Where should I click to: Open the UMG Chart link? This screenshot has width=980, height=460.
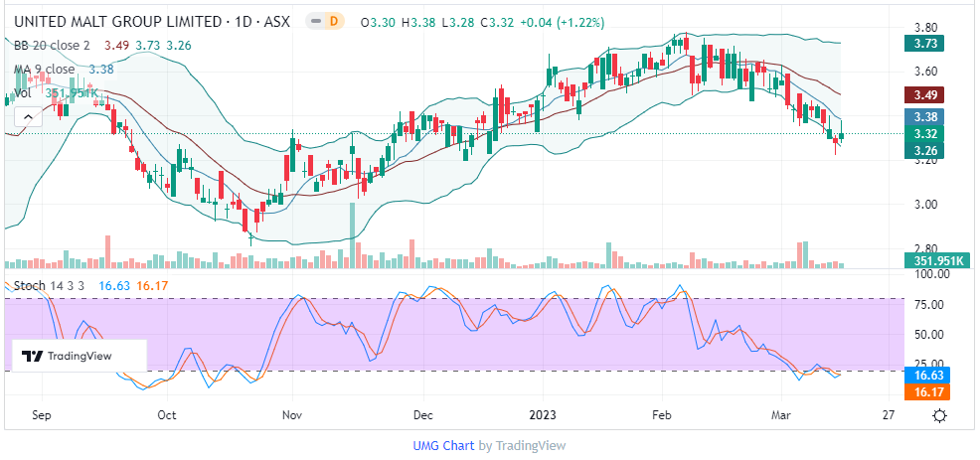pos(443,446)
